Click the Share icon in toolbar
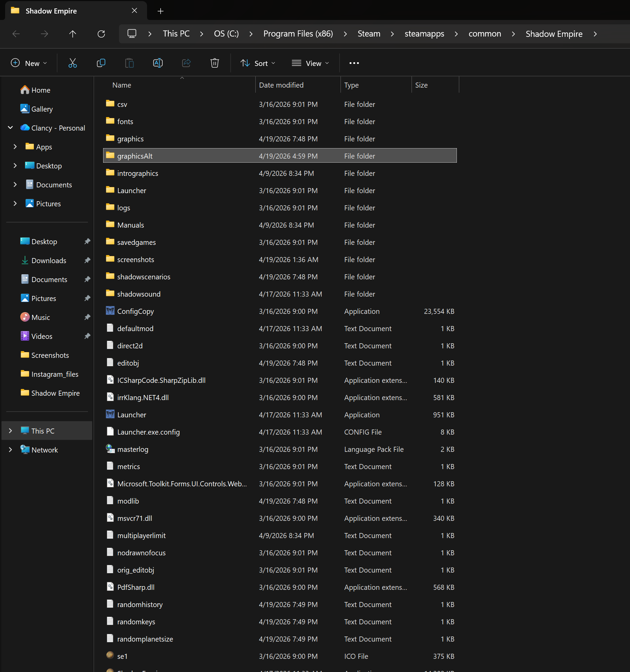 pos(186,63)
